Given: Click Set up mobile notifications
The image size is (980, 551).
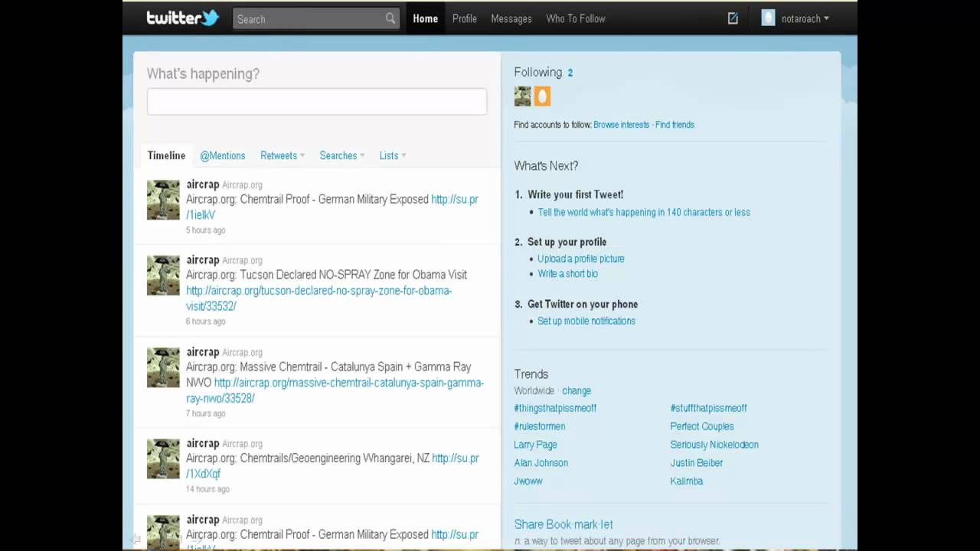Looking at the screenshot, I should (586, 321).
